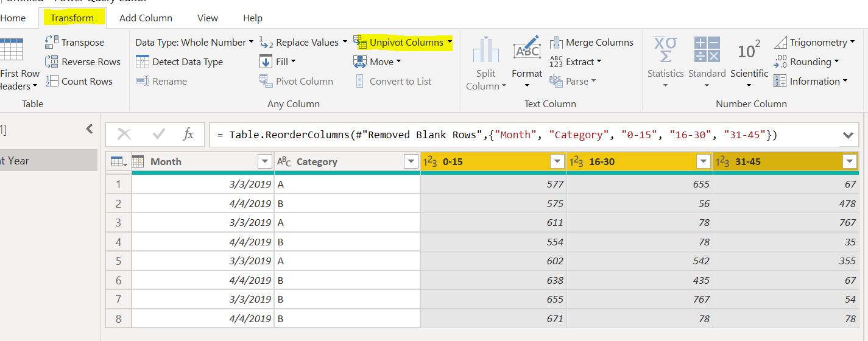Click the Detect Data Type icon

[x=142, y=62]
